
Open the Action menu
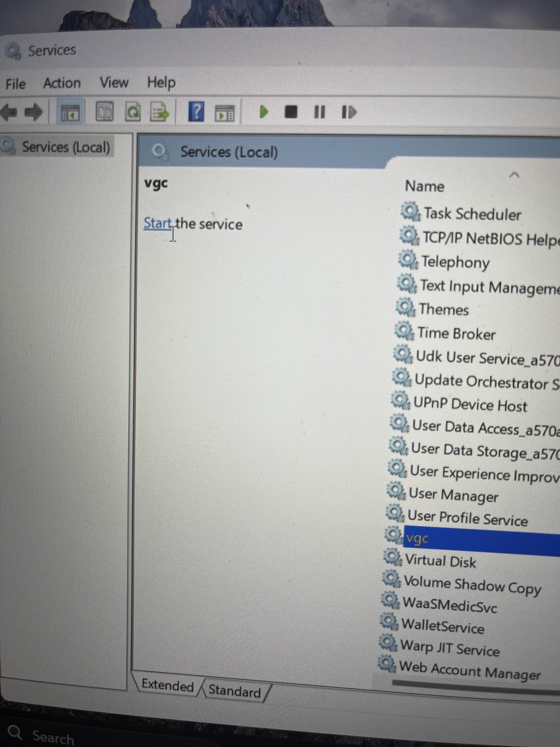62,83
